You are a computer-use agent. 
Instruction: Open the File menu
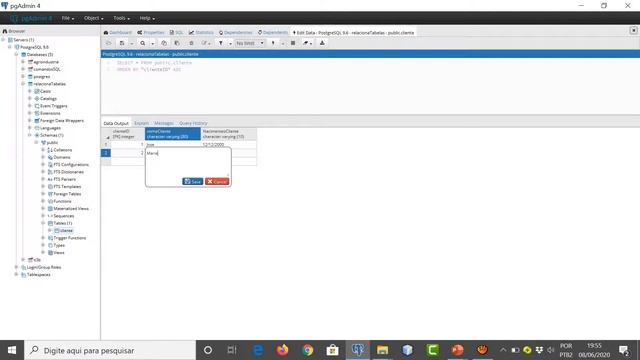click(68, 18)
